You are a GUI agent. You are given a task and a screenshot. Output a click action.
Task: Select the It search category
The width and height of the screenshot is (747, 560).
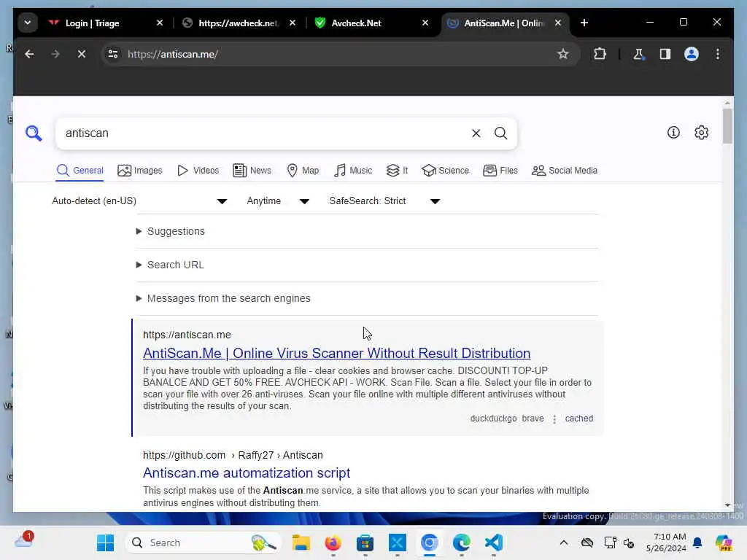tap(397, 171)
